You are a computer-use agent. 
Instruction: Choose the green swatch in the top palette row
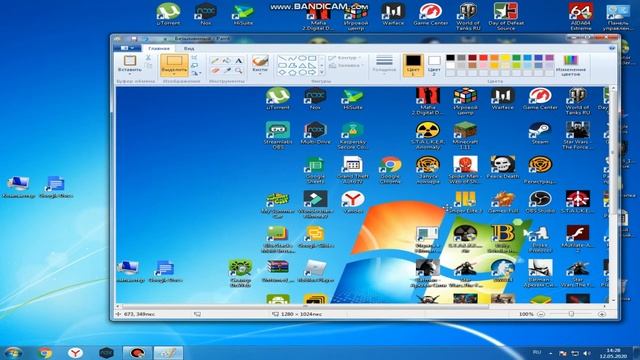[516, 58]
